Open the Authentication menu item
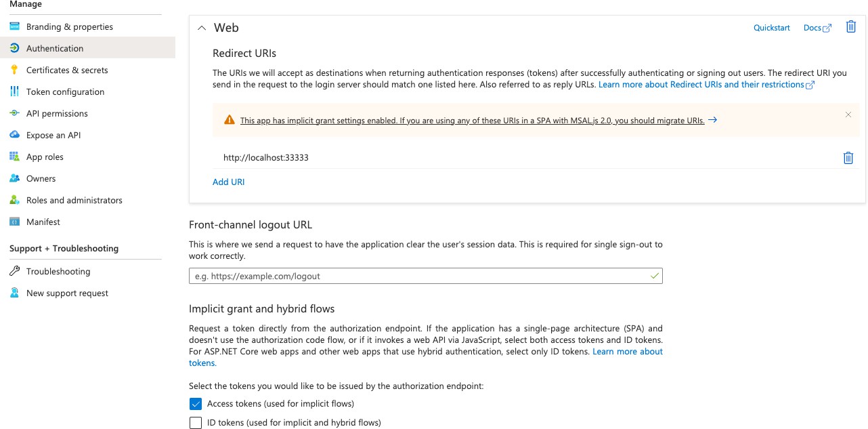This screenshot has width=868, height=429. point(55,49)
